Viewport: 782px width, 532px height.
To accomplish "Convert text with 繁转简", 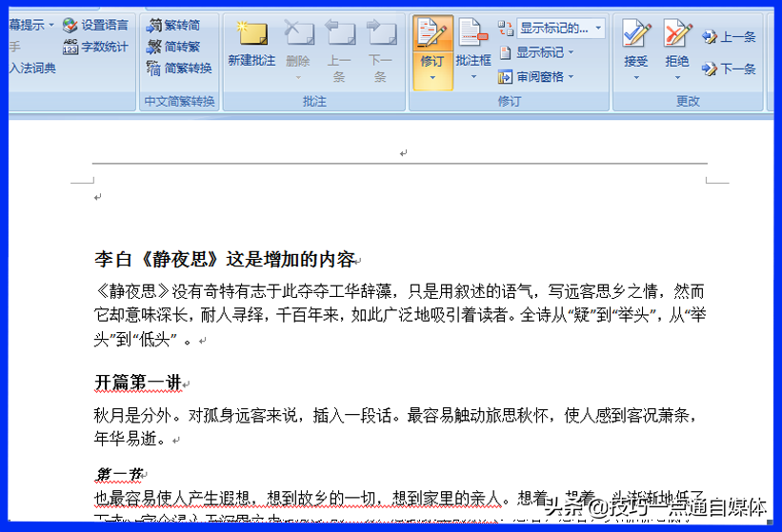I will click(x=173, y=25).
